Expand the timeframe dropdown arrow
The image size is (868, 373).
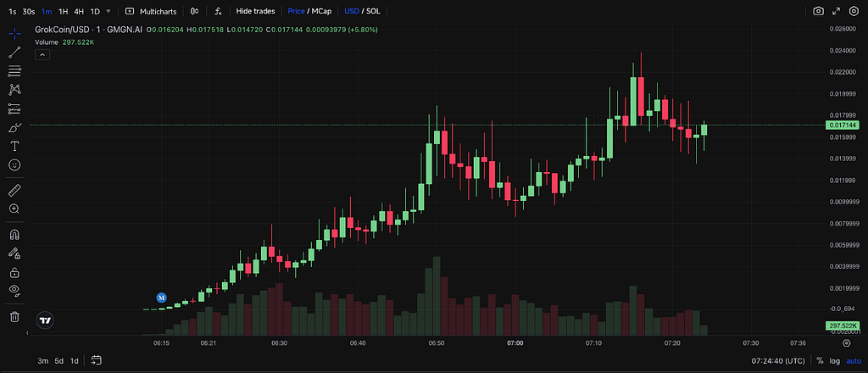point(108,11)
